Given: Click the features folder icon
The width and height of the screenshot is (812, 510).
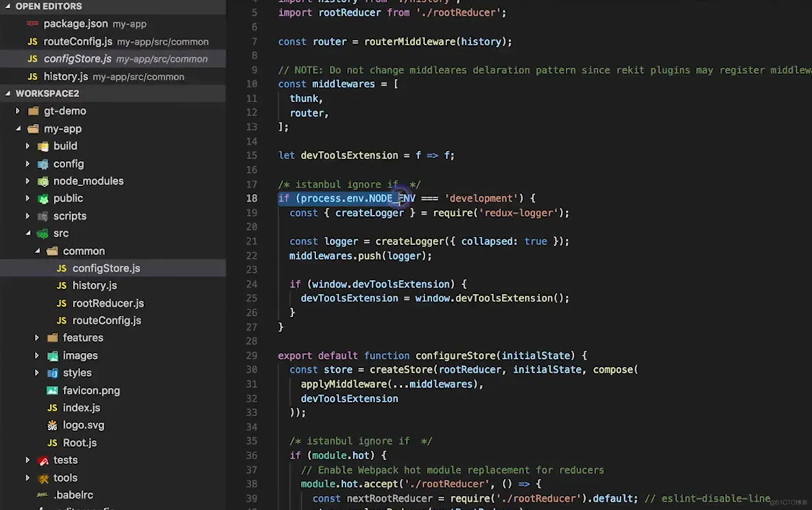Looking at the screenshot, I should (x=52, y=338).
